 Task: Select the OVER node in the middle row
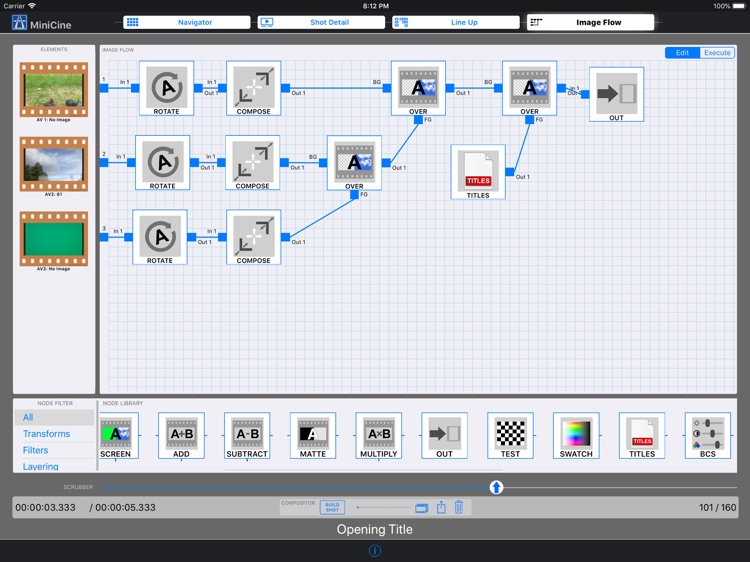[x=354, y=163]
